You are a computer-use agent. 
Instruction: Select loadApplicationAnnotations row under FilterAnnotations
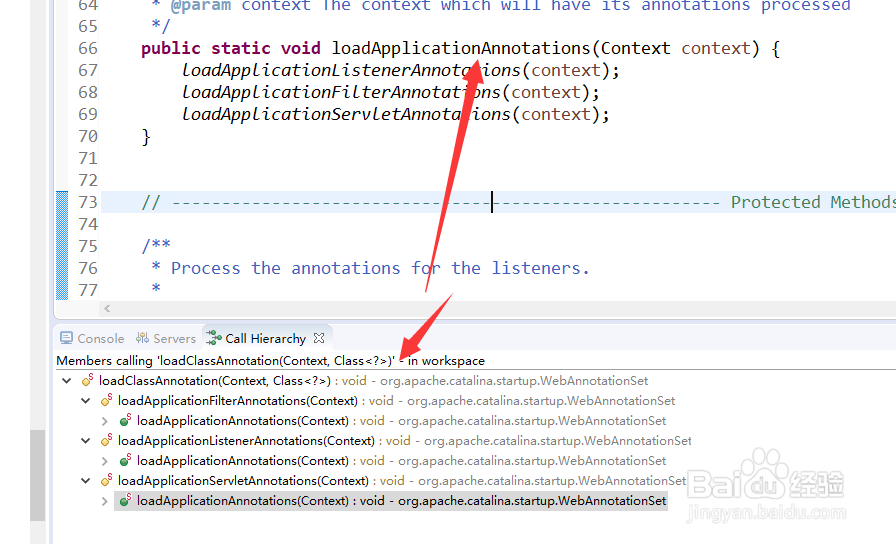coord(392,421)
